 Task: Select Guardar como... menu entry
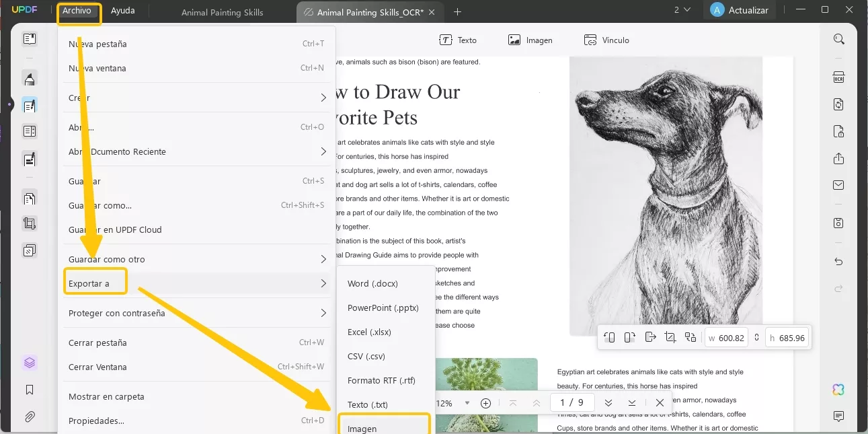coord(196,205)
